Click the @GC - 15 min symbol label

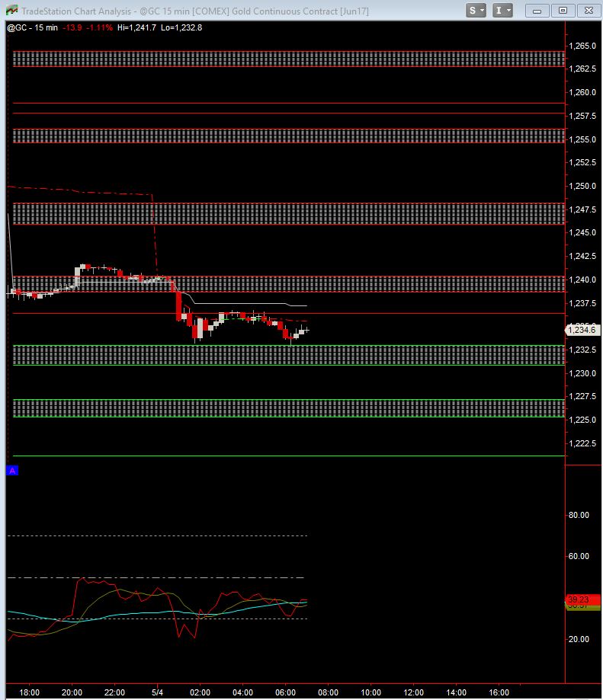33,27
